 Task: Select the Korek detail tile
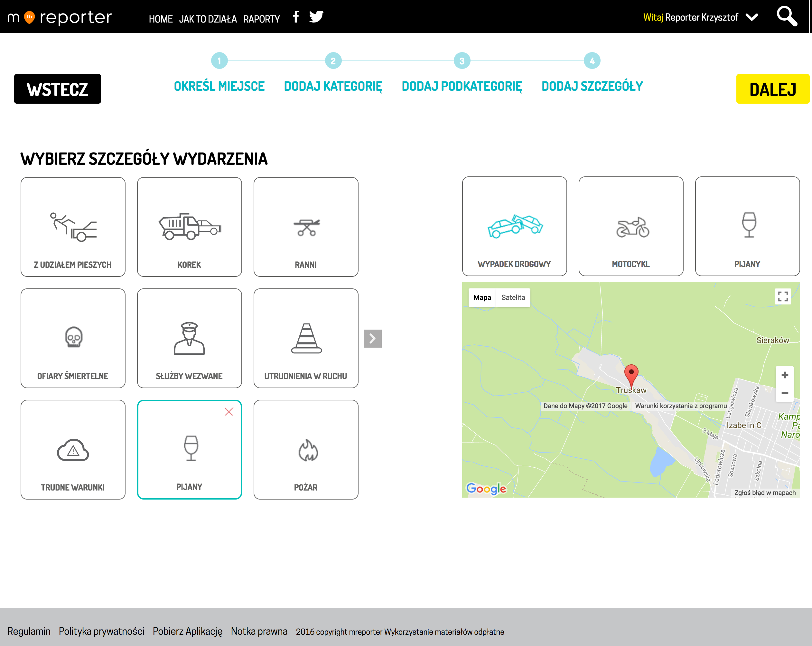click(x=190, y=227)
